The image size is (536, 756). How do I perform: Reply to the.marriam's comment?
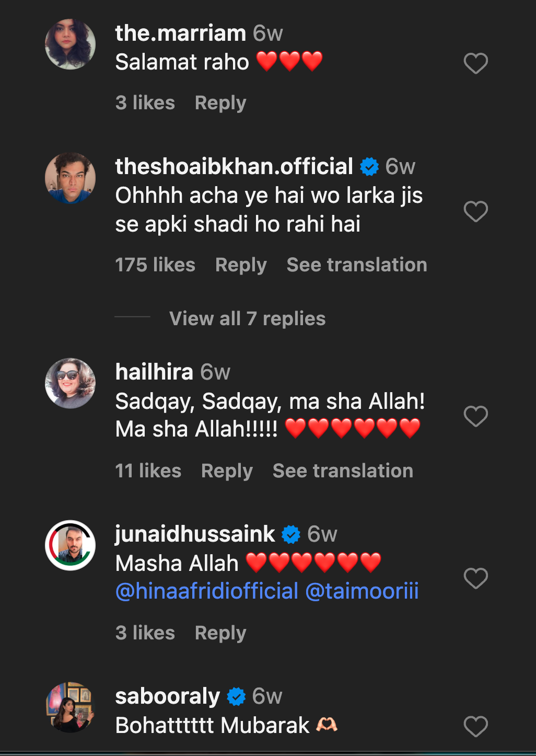(220, 102)
